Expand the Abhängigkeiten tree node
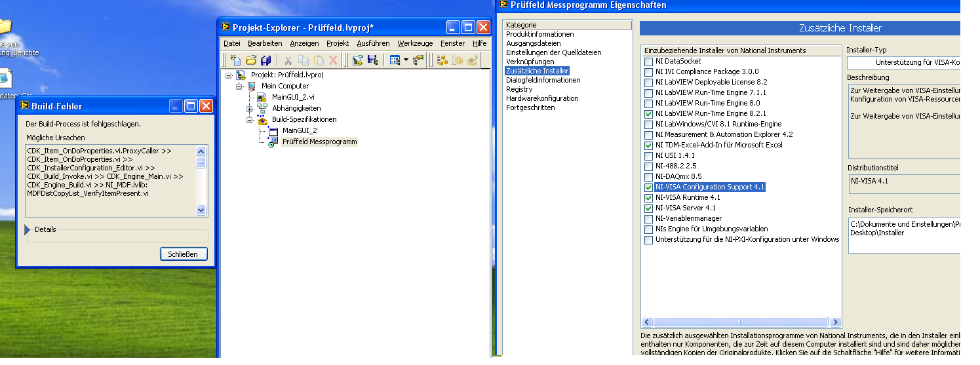The height and width of the screenshot is (365, 980). [x=250, y=109]
